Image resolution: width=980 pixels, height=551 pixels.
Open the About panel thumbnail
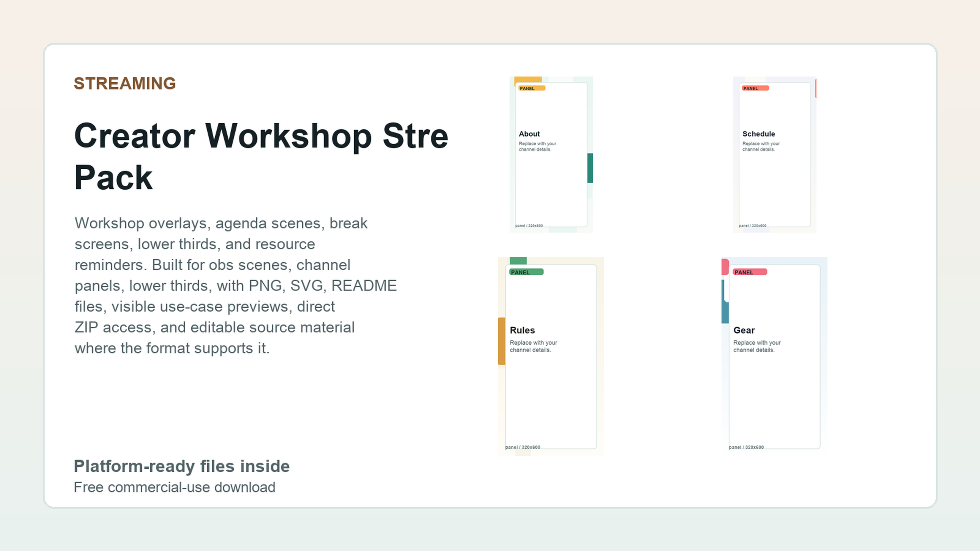pos(551,154)
